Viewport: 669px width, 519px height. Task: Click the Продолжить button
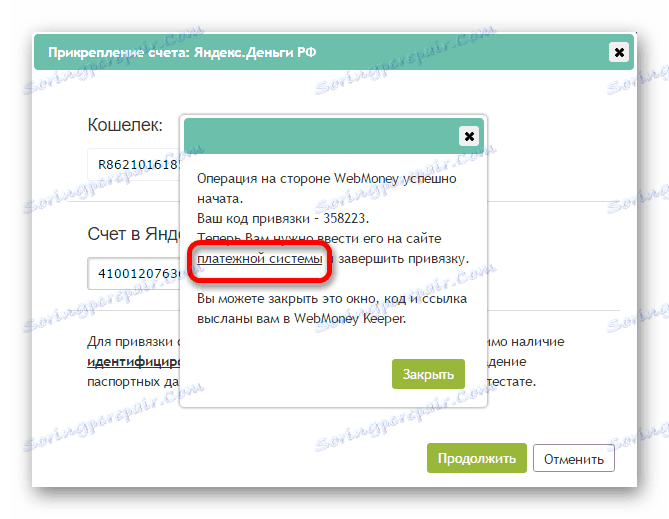[477, 458]
